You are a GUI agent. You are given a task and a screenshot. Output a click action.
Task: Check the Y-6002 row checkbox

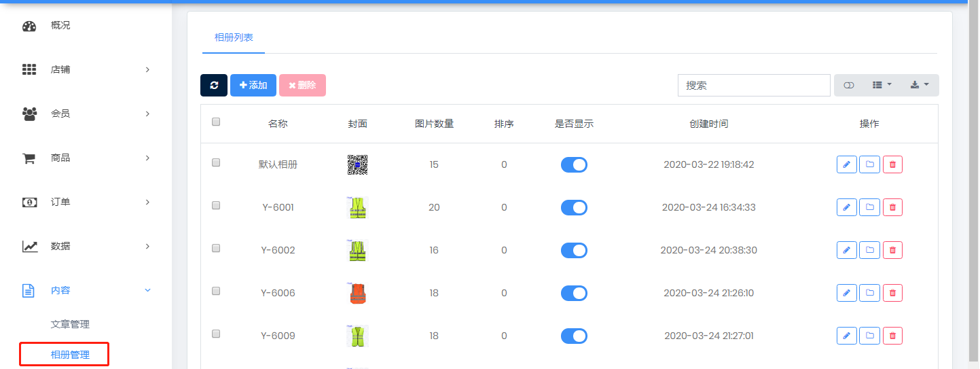tap(216, 248)
